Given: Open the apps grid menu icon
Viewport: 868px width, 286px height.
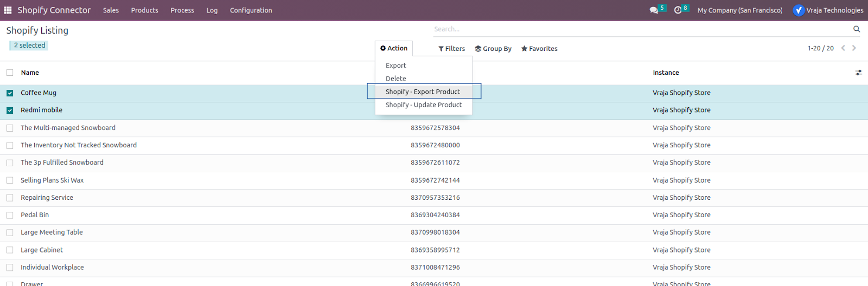Looking at the screenshot, I should click(x=8, y=10).
